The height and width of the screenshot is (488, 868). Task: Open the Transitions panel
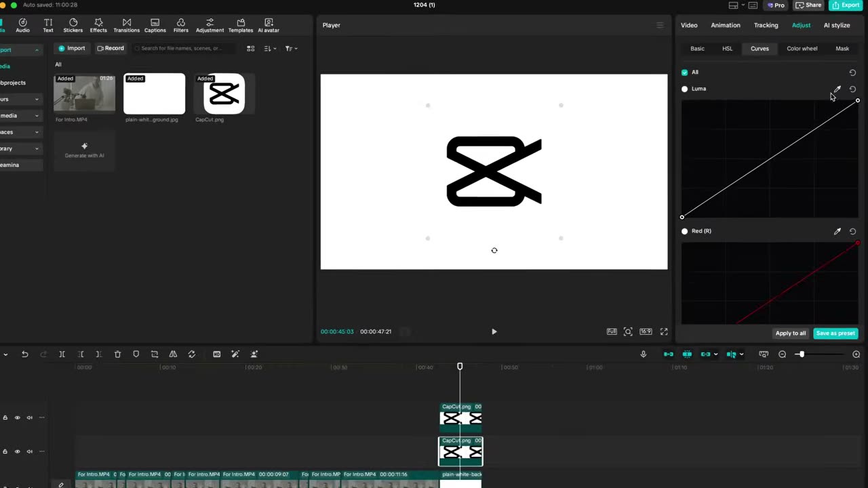click(127, 26)
